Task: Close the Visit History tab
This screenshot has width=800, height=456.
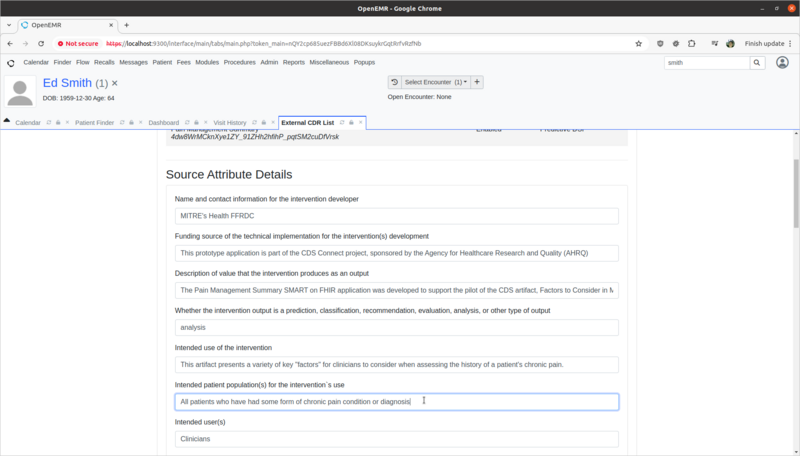Action: (273, 123)
